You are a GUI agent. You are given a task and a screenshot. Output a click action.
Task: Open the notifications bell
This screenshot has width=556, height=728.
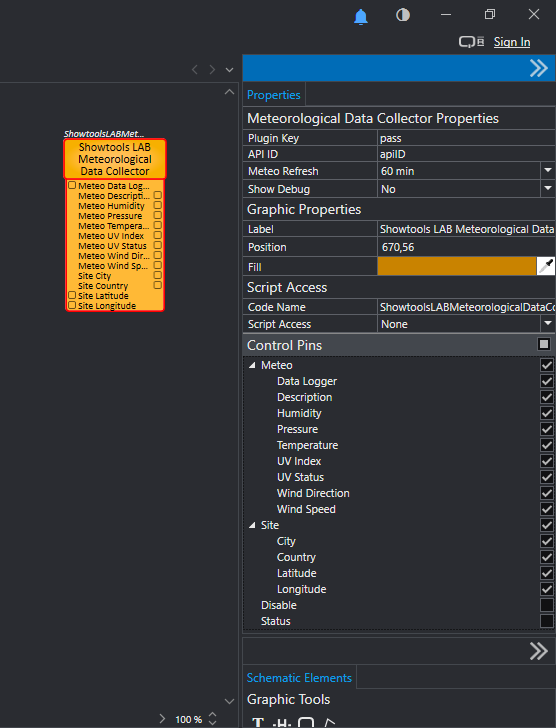pyautogui.click(x=361, y=17)
